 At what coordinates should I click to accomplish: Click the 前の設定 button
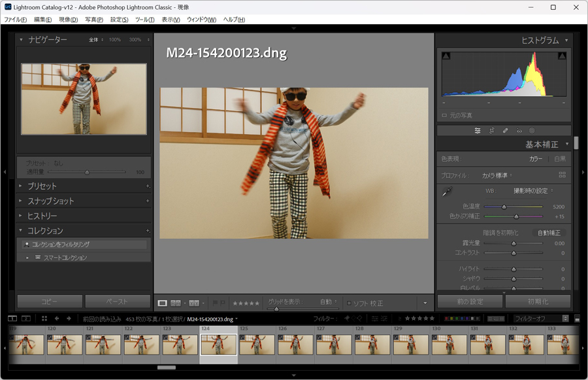click(470, 302)
